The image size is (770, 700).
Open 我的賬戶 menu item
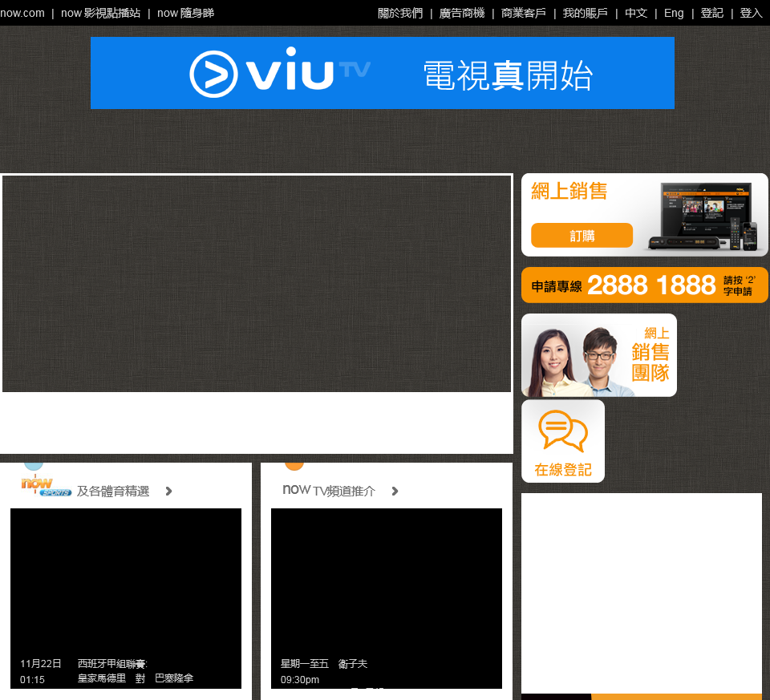pyautogui.click(x=586, y=13)
